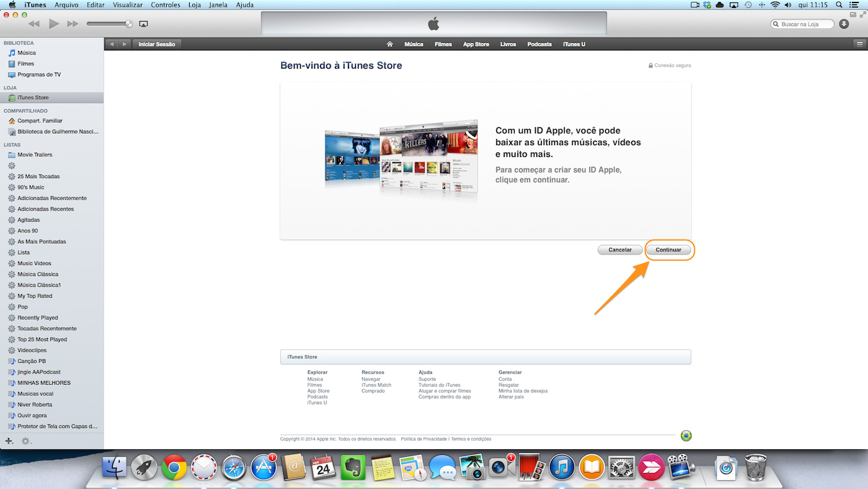Open Safari from the dock
Image resolution: width=868 pixels, height=489 pixels.
[x=234, y=468]
